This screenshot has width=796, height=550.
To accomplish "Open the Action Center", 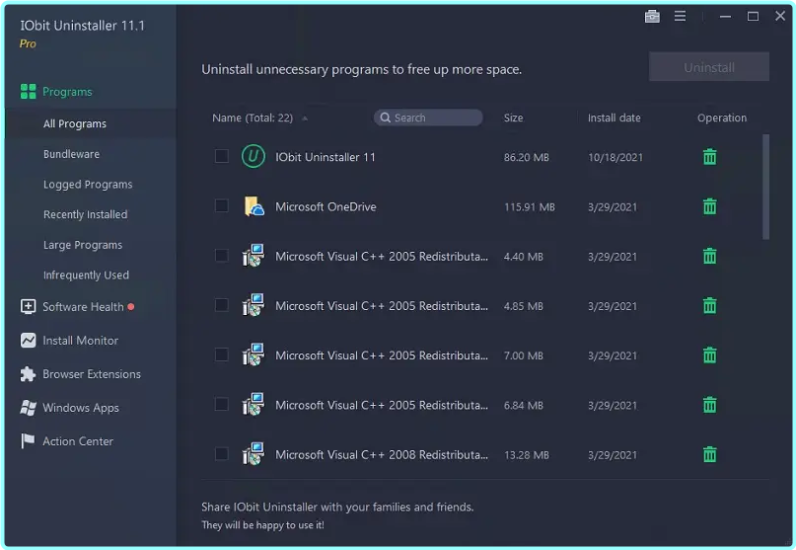I will 77,441.
